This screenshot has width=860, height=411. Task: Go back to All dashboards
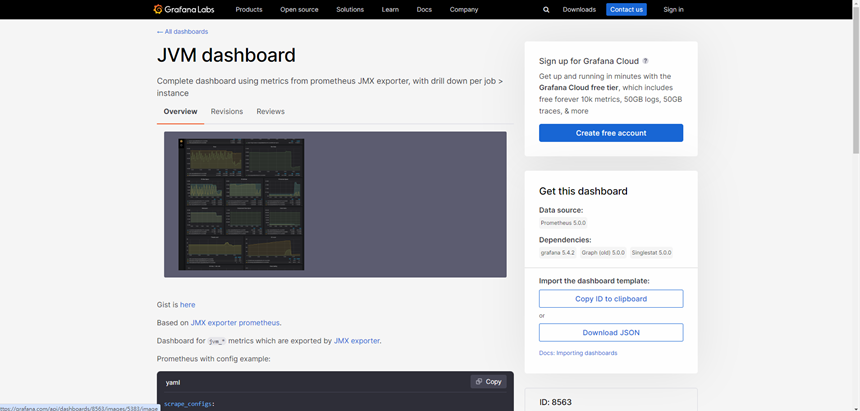(182, 32)
